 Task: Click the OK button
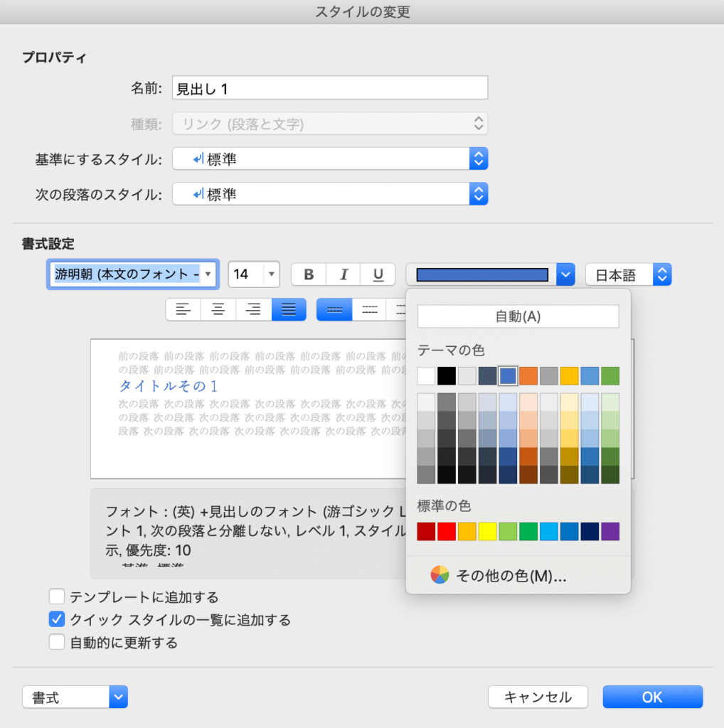[x=652, y=697]
